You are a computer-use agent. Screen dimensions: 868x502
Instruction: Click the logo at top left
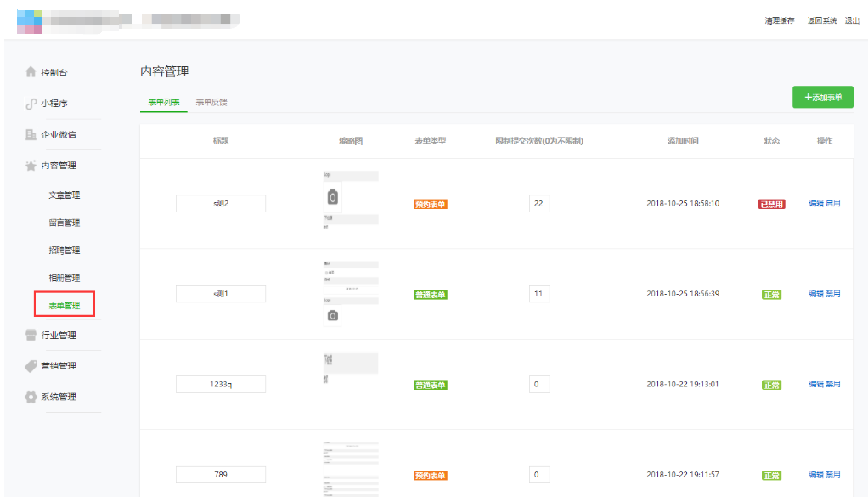pyautogui.click(x=30, y=21)
